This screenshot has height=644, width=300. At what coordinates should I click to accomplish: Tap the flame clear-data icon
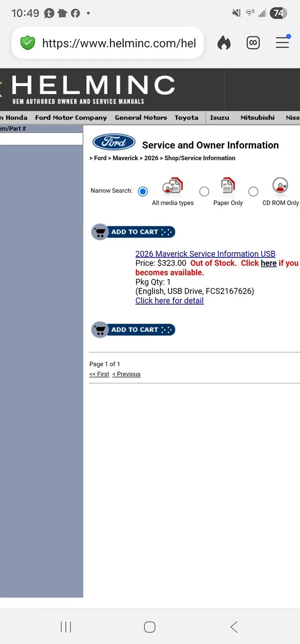pos(224,43)
